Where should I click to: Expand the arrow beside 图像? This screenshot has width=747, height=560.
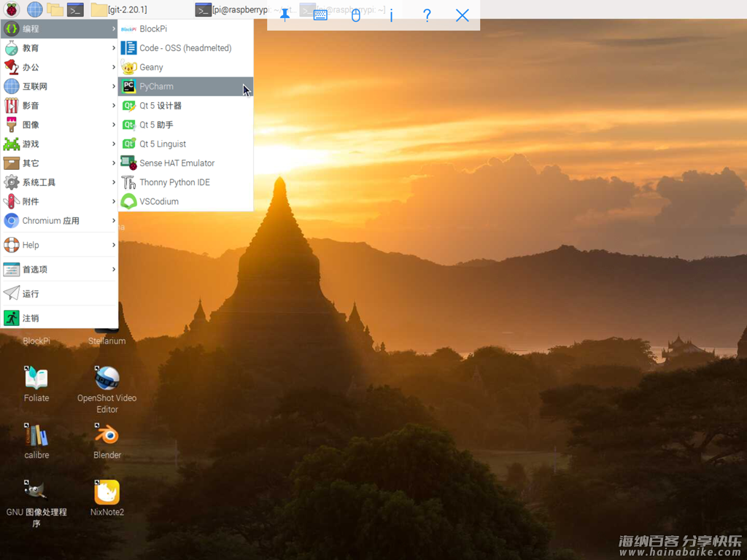point(113,125)
